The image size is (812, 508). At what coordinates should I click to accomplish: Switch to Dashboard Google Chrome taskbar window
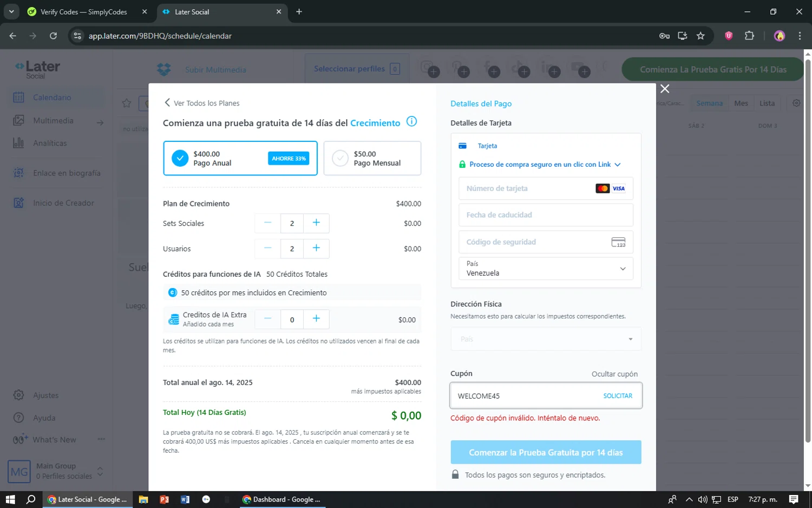[x=281, y=499]
